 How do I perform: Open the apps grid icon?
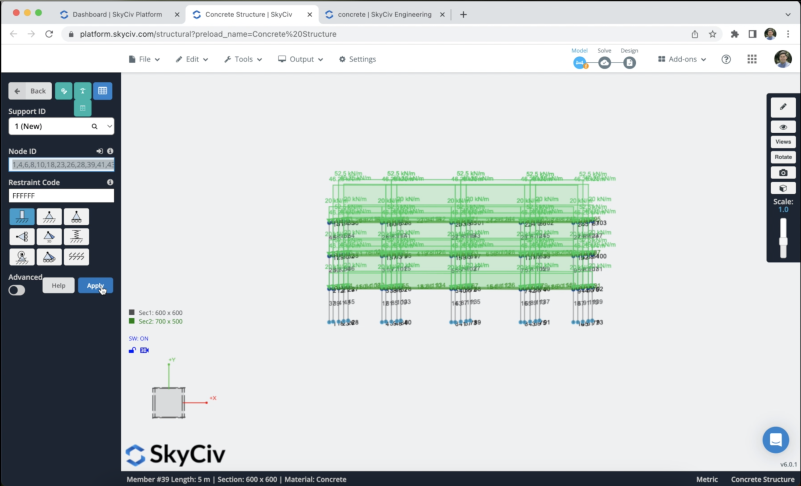click(x=752, y=59)
